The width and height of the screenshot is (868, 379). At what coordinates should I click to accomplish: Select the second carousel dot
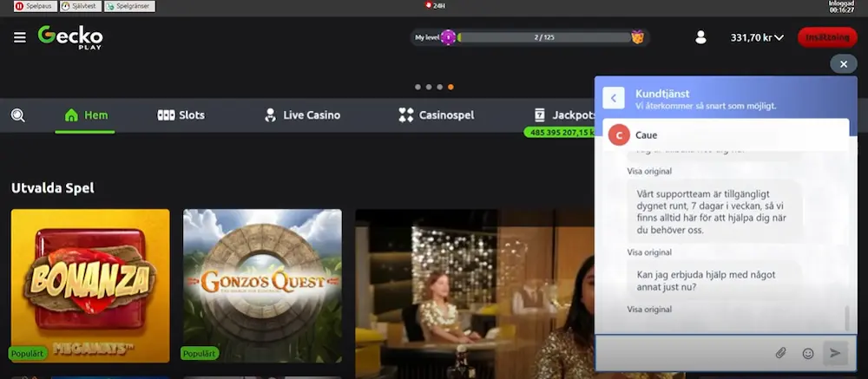pos(429,87)
